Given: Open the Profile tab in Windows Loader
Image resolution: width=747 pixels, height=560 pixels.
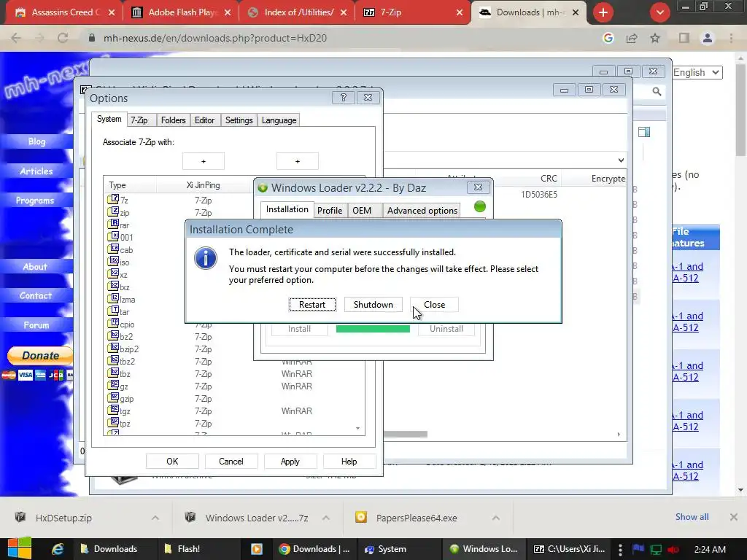Looking at the screenshot, I should tap(330, 211).
